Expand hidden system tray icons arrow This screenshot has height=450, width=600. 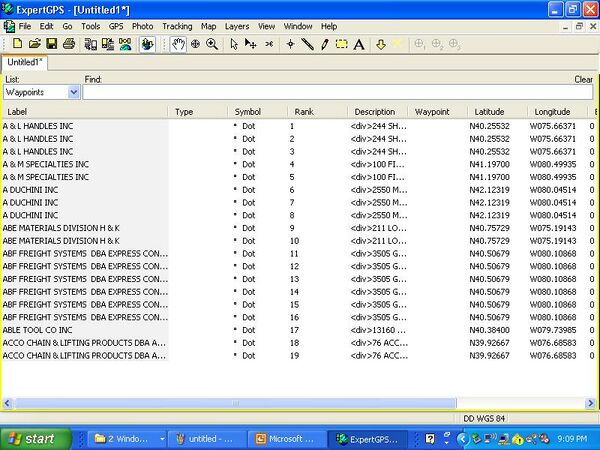tap(463, 439)
